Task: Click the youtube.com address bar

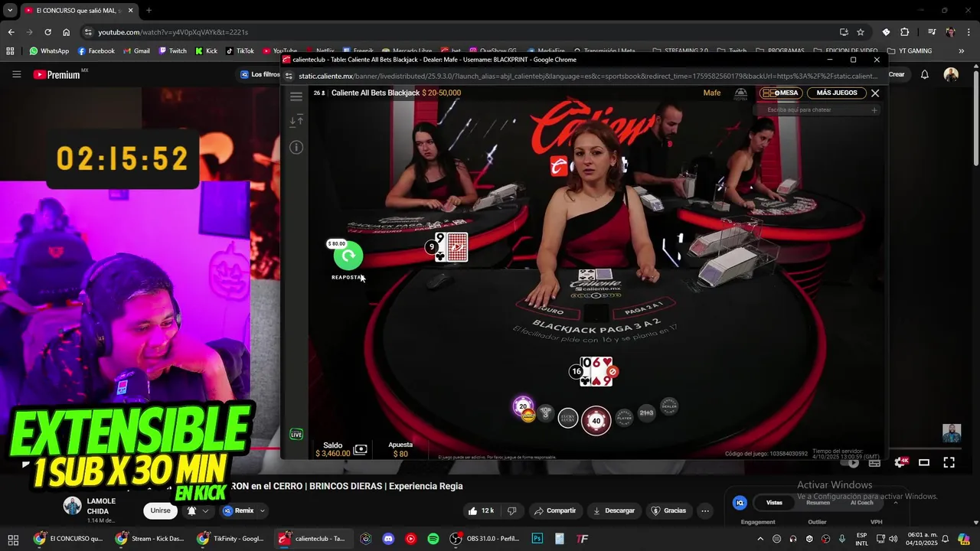Action: tap(459, 32)
